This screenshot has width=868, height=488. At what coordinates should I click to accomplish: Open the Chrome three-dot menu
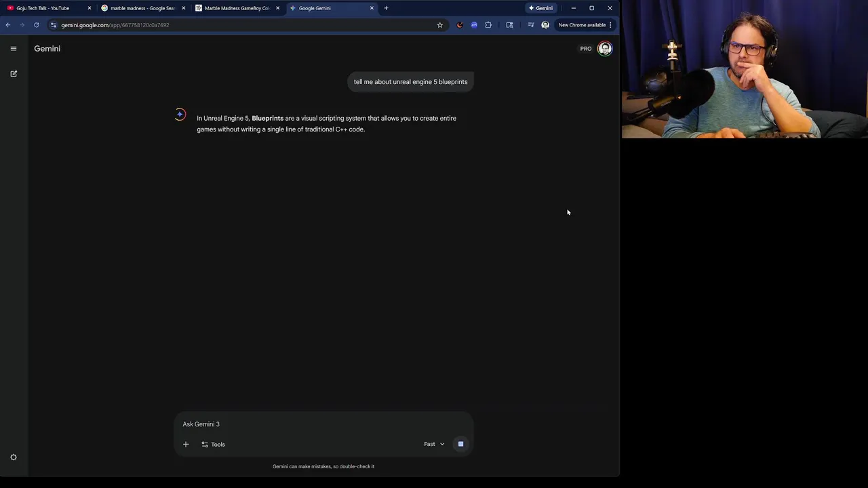610,25
